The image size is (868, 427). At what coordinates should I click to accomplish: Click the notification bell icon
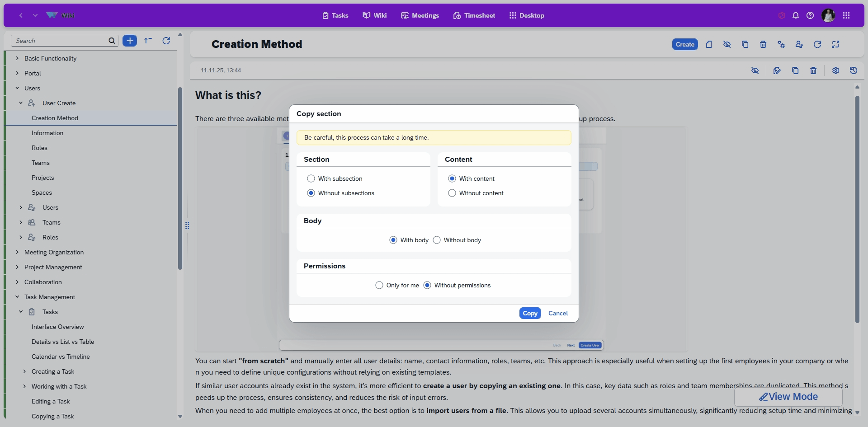(x=796, y=15)
